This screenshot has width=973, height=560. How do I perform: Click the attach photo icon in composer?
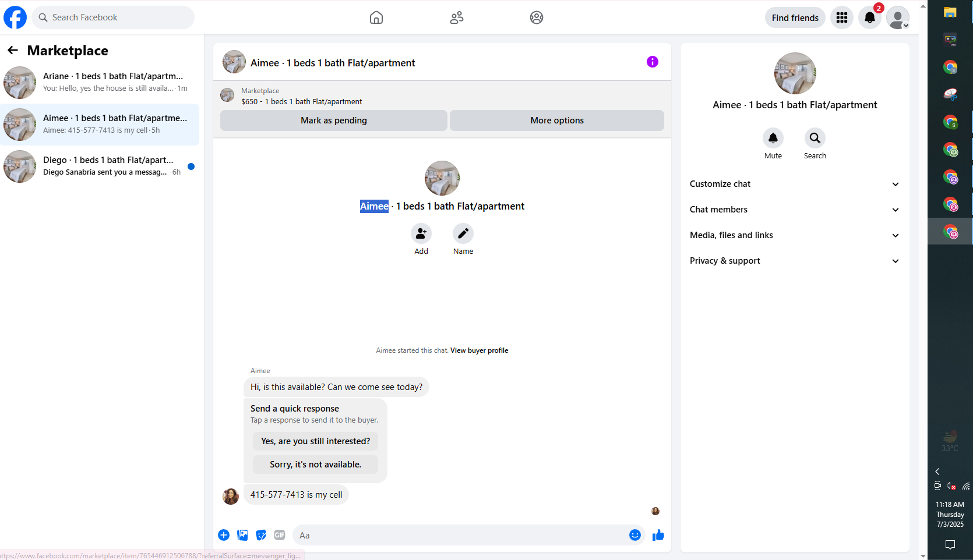tap(242, 535)
